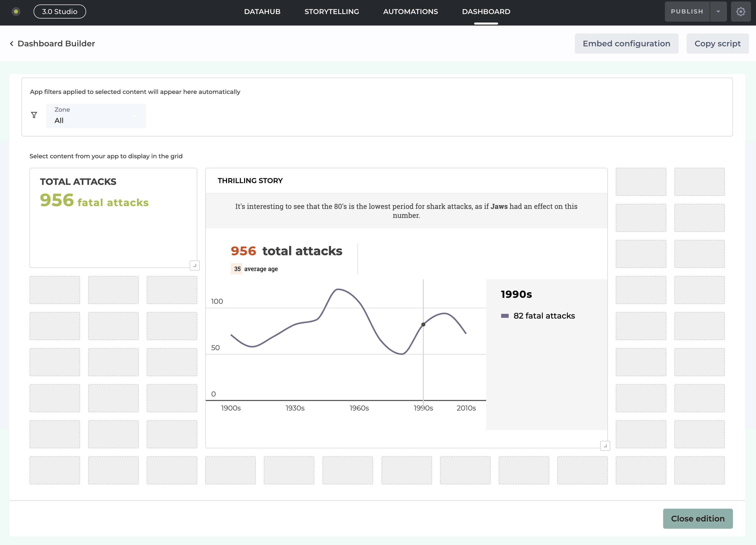This screenshot has height=545, width=756.
Task: Open the Zone filter dropdown
Action: coord(96,116)
